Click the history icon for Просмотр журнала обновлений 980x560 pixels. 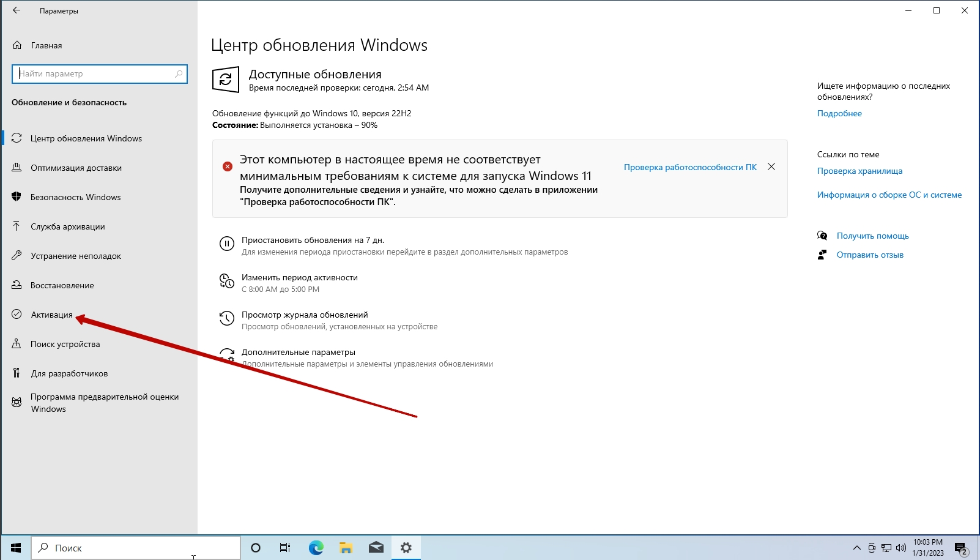click(x=227, y=318)
